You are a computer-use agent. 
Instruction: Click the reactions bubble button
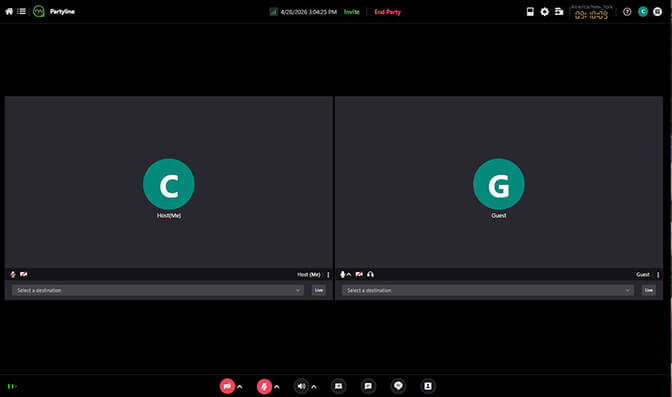coord(398,386)
